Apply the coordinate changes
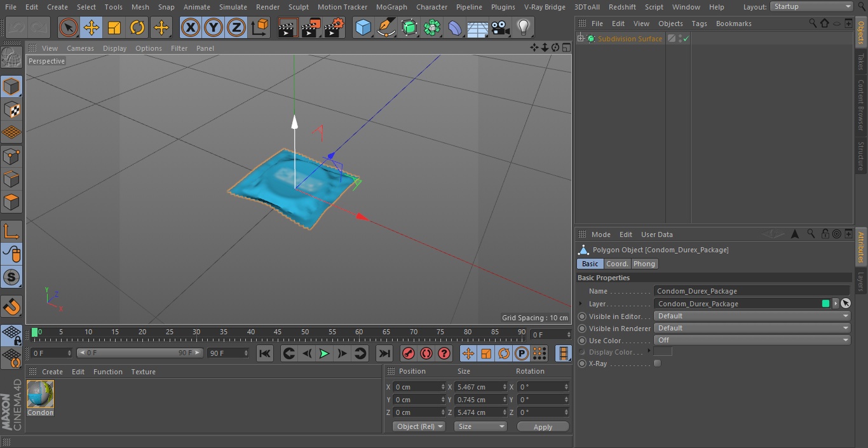The height and width of the screenshot is (448, 868). 543,427
